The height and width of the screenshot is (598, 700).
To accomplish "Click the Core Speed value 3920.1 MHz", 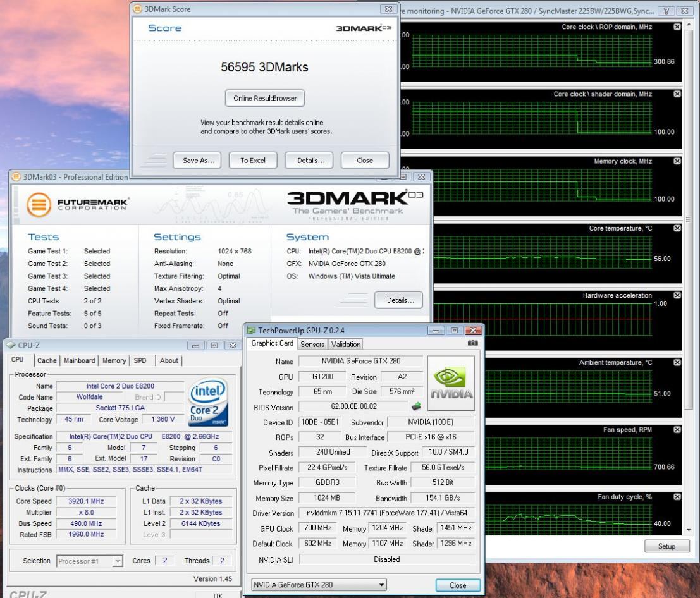I will [x=86, y=501].
